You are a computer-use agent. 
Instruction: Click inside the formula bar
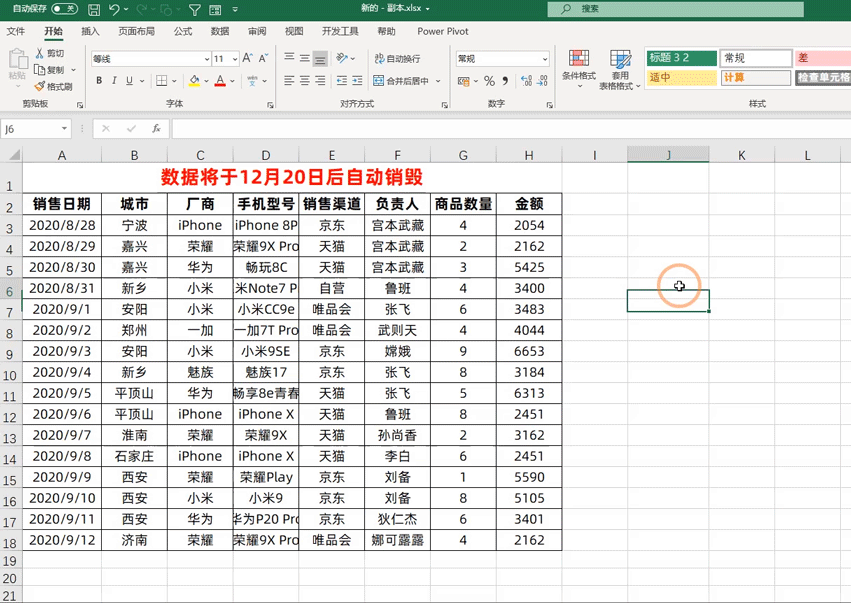pos(510,129)
